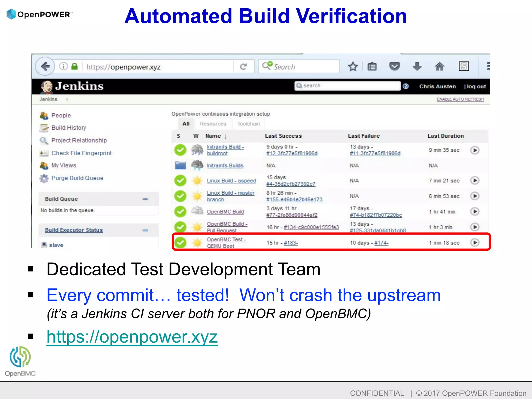Open Build History in sidebar
Screen dimensions: 532x399
tap(69, 128)
